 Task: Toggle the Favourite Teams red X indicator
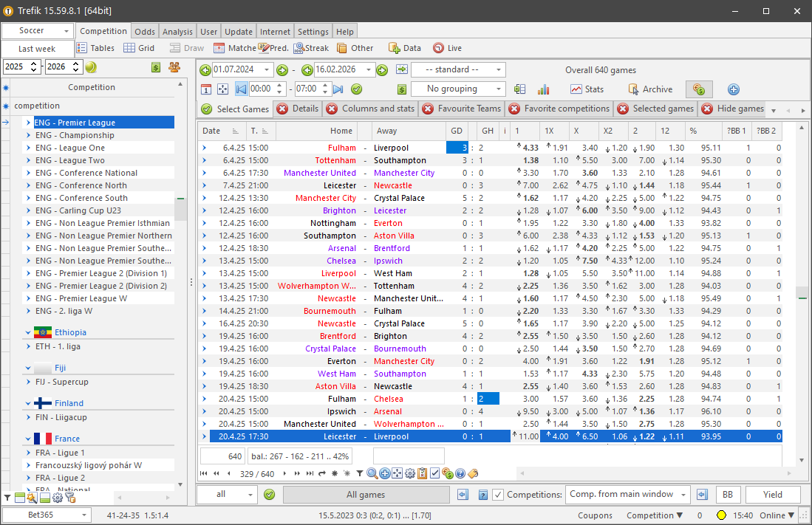point(429,109)
